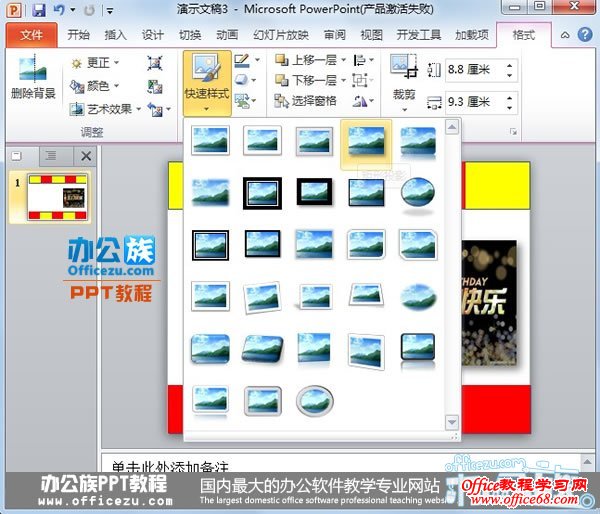Click the Remove Background (删除背景) button

click(33, 81)
